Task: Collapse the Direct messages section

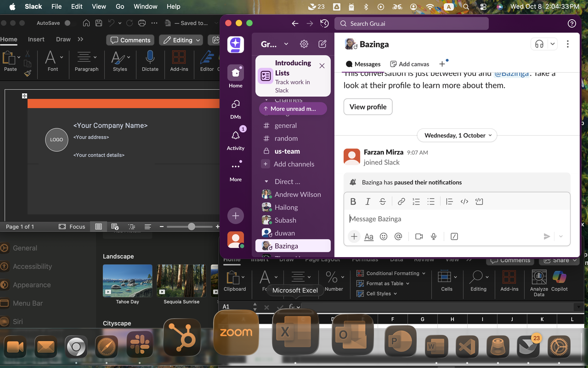Action: click(x=266, y=182)
